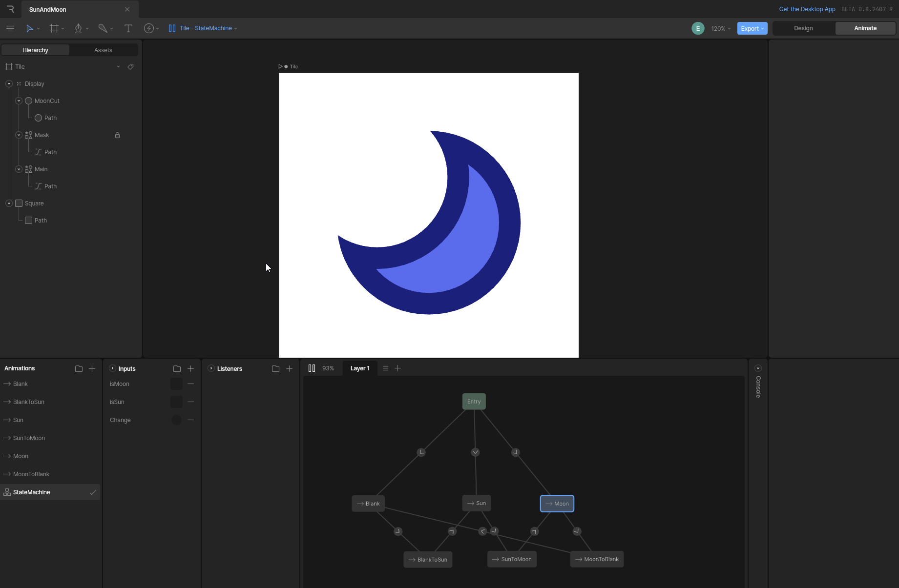This screenshot has height=588, width=899.
Task: Open the Events lightning tool
Action: click(x=149, y=28)
